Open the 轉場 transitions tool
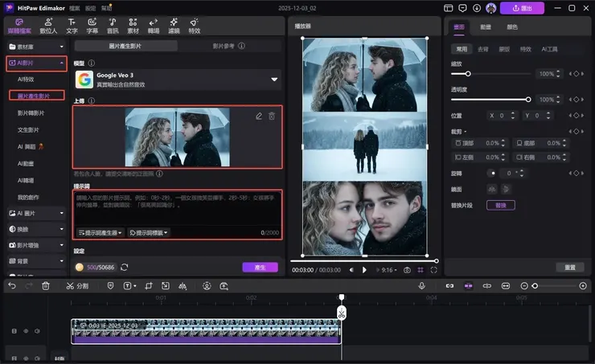This screenshot has height=364, width=595. [x=154, y=26]
